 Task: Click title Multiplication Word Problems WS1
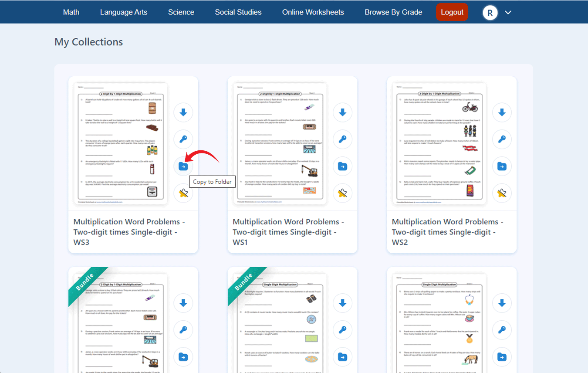click(288, 232)
